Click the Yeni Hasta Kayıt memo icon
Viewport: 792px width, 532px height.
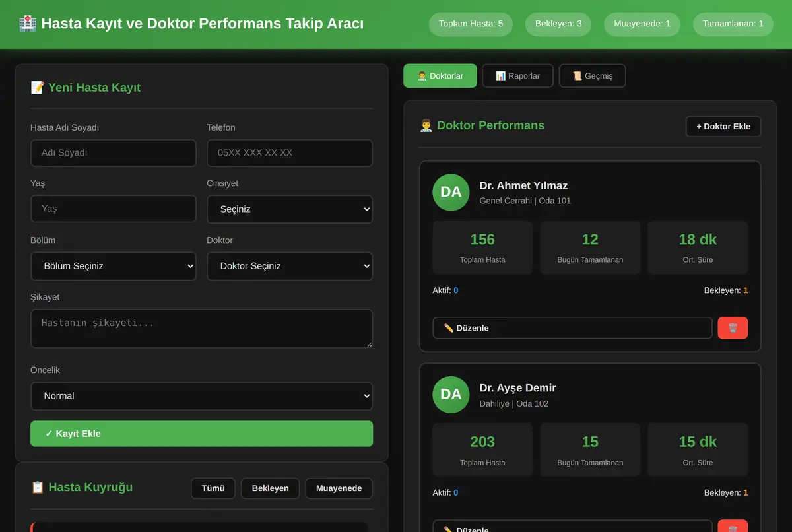coord(38,88)
